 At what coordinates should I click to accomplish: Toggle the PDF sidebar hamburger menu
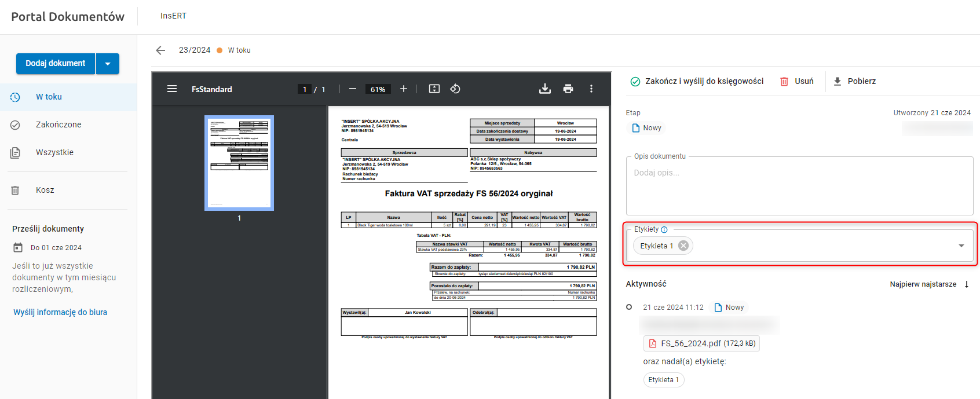pos(172,89)
